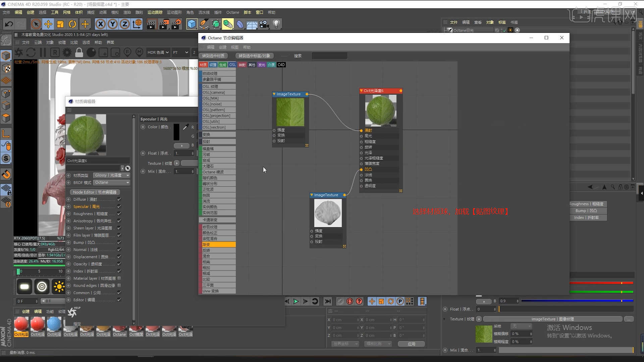Click the Light bulb icon

click(276, 24)
